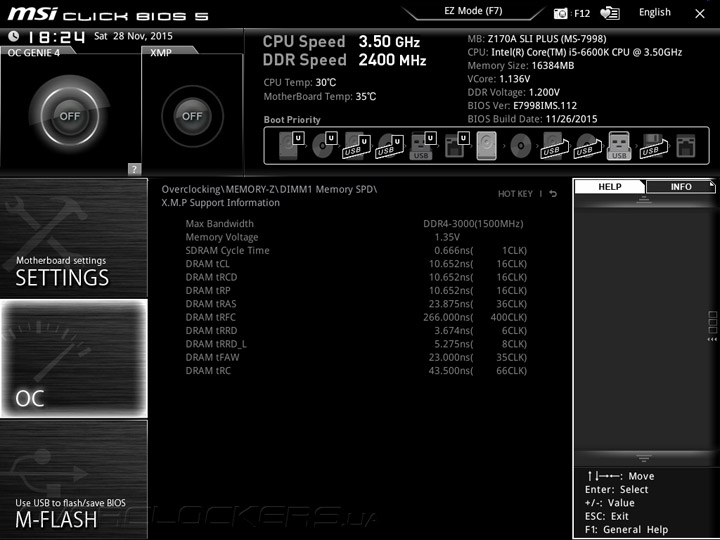Click the clock icon beside the time

[x=14, y=36]
